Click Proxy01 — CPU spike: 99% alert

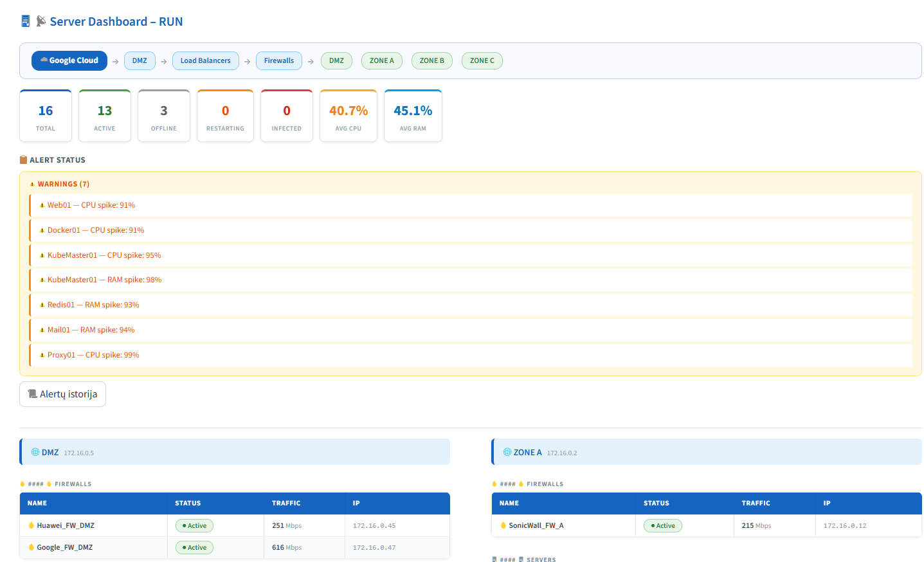tap(471, 355)
